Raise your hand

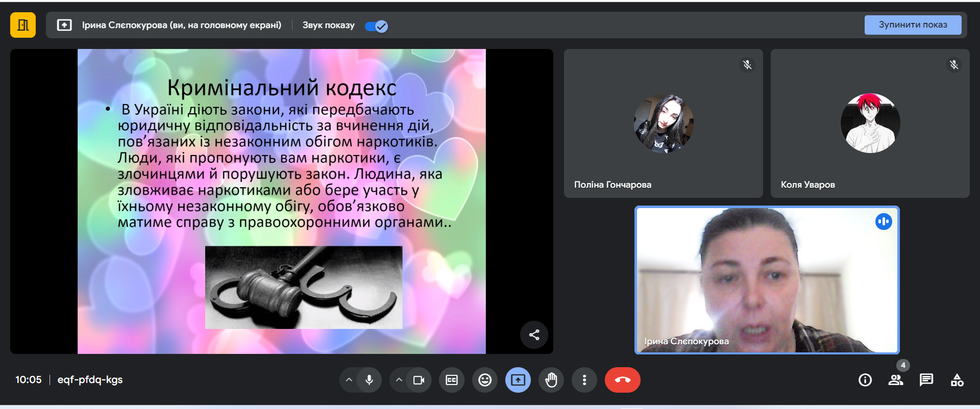pyautogui.click(x=551, y=380)
